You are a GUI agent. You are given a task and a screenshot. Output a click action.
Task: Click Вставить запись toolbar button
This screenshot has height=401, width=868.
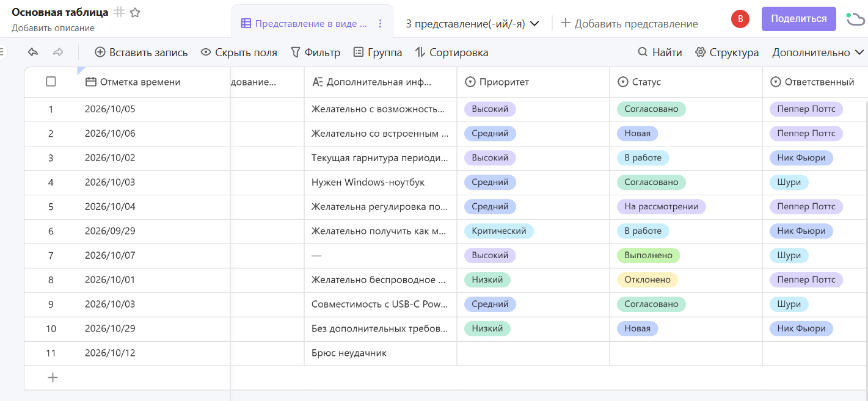tap(141, 52)
